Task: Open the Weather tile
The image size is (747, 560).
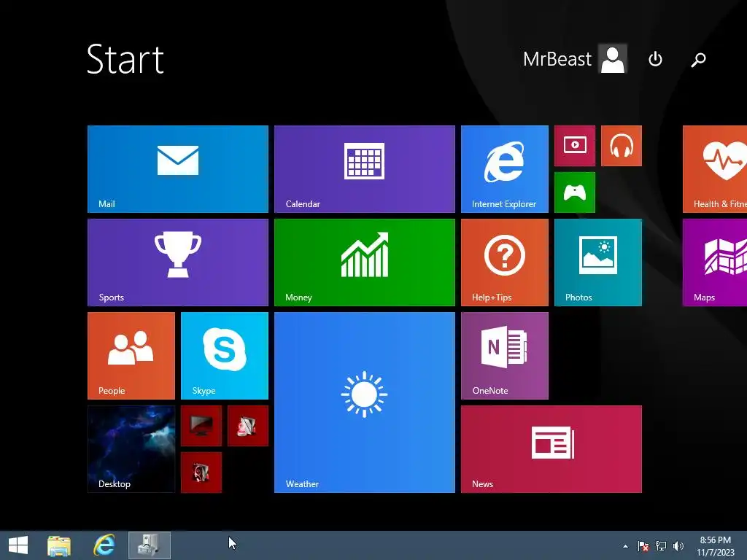Action: [365, 402]
